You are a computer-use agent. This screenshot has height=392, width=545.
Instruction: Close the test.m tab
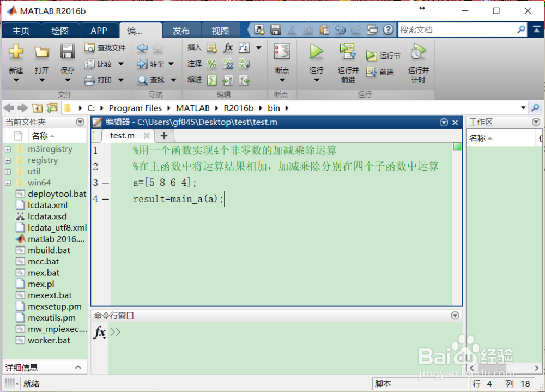click(x=147, y=136)
